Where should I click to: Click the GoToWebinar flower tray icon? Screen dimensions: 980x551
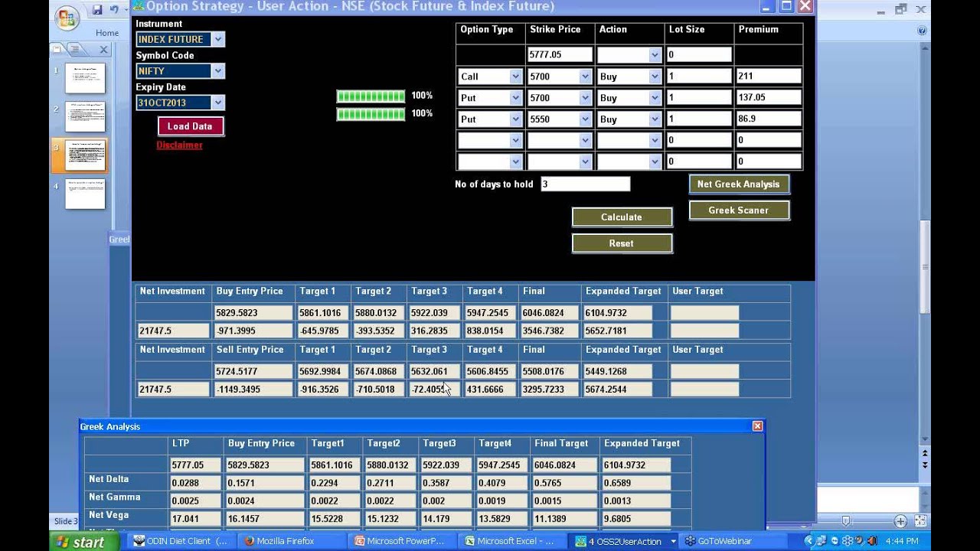click(x=848, y=541)
